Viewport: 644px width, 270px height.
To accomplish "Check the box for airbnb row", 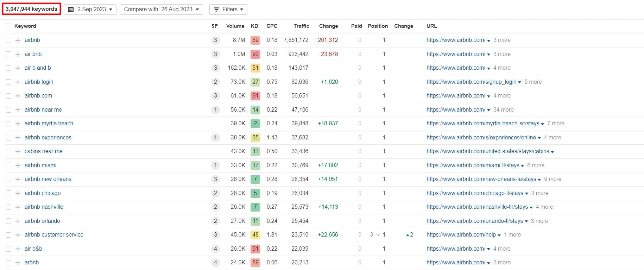I will point(8,40).
